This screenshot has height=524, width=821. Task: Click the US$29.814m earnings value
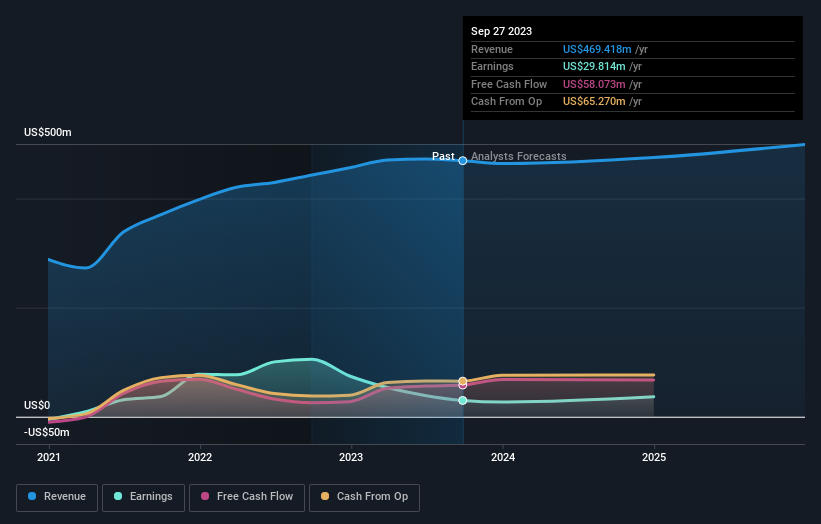coord(594,66)
